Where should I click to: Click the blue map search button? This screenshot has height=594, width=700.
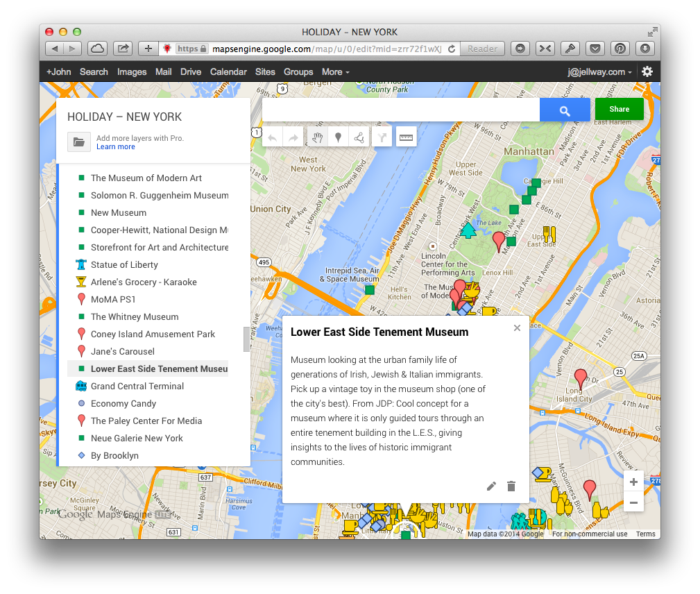[x=565, y=110]
